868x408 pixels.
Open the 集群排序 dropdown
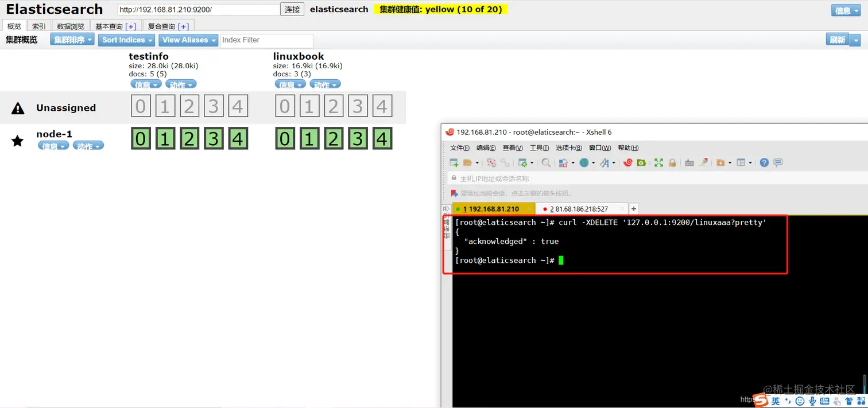(x=72, y=40)
